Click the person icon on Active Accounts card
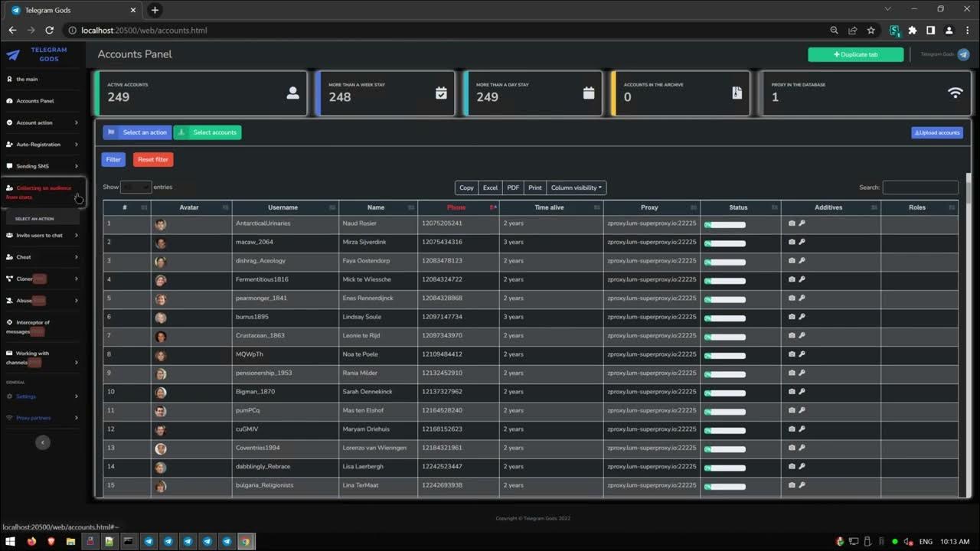The image size is (980, 551). click(292, 93)
